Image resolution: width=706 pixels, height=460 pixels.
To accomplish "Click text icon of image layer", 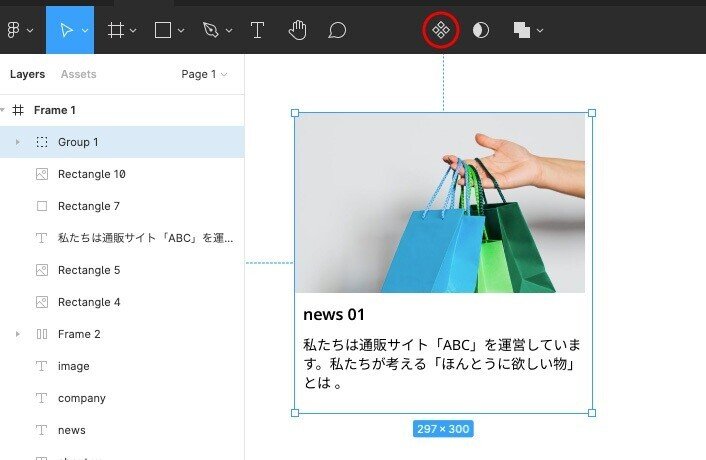I will click(x=41, y=366).
